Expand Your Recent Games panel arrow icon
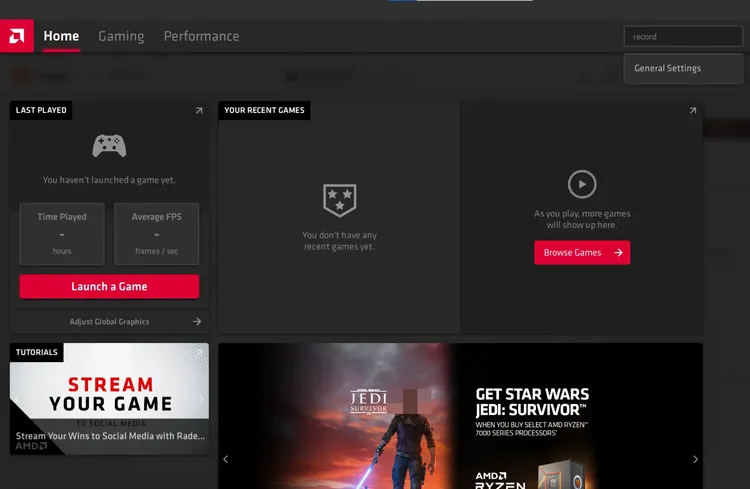This screenshot has width=750, height=489. pos(693,111)
